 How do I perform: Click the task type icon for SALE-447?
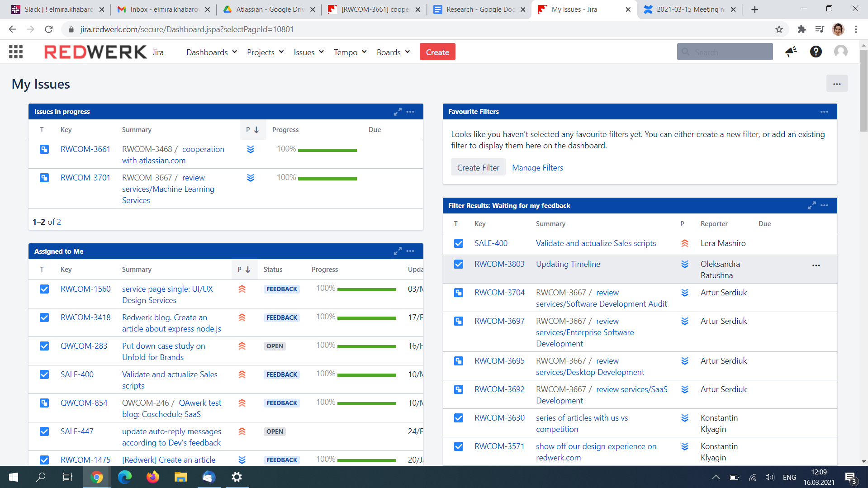[x=44, y=431]
